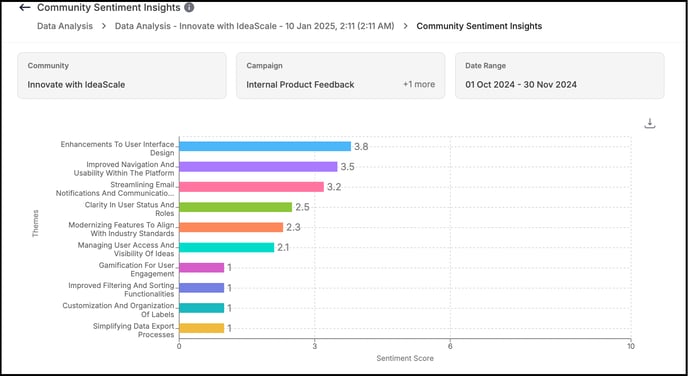The height and width of the screenshot is (376, 688).
Task: Open the Community card Innovate with IdeaScale
Action: click(122, 75)
